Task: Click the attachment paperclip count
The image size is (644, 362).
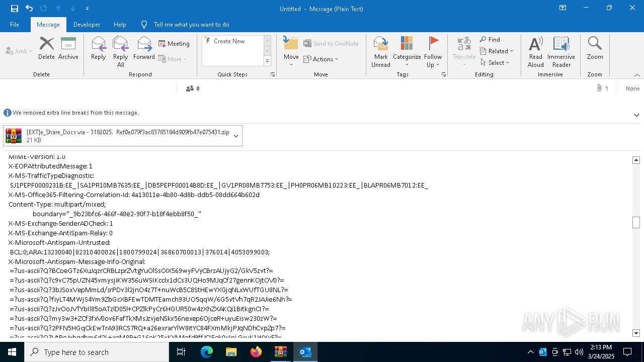Action: click(x=602, y=88)
